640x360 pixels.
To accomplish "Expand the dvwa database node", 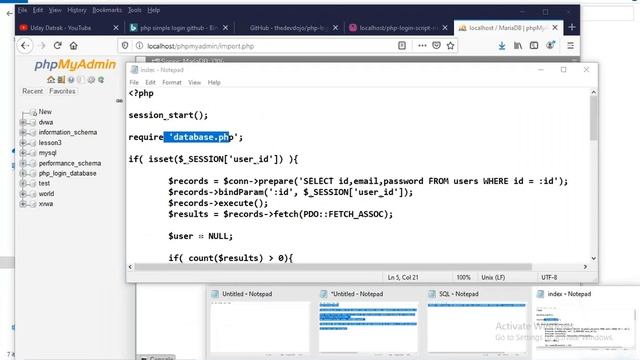I will pyautogui.click(x=23, y=122).
